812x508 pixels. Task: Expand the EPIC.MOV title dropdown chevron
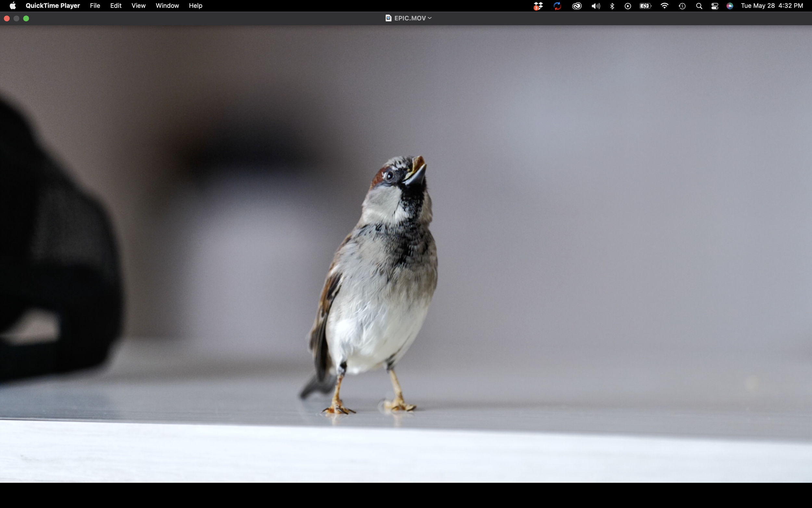tap(430, 18)
